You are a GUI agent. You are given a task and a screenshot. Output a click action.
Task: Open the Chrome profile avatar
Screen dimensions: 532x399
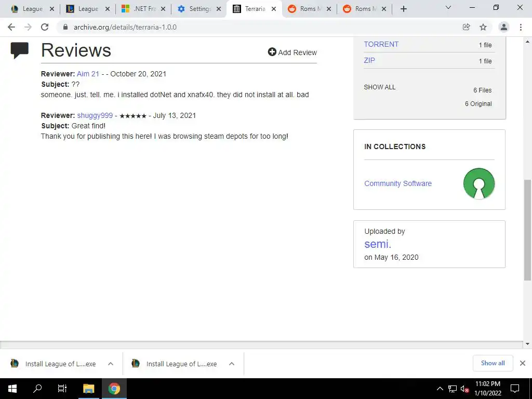[x=503, y=27]
